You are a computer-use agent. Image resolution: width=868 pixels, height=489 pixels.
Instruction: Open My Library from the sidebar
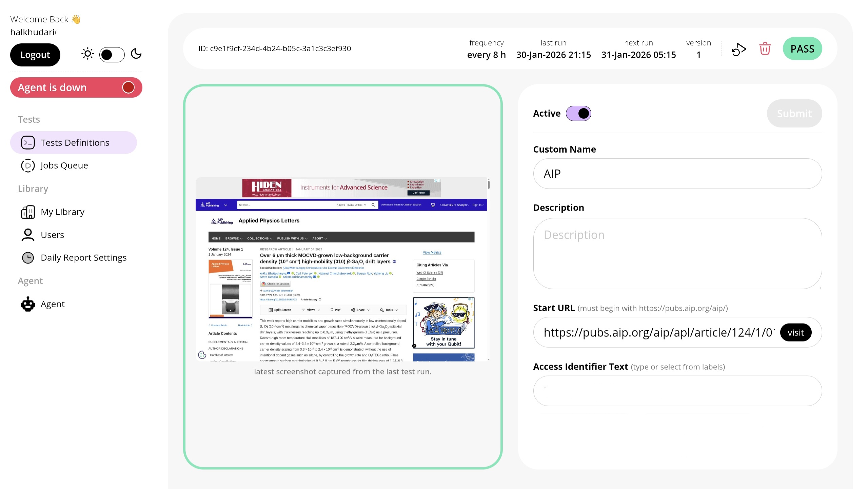[x=62, y=212]
